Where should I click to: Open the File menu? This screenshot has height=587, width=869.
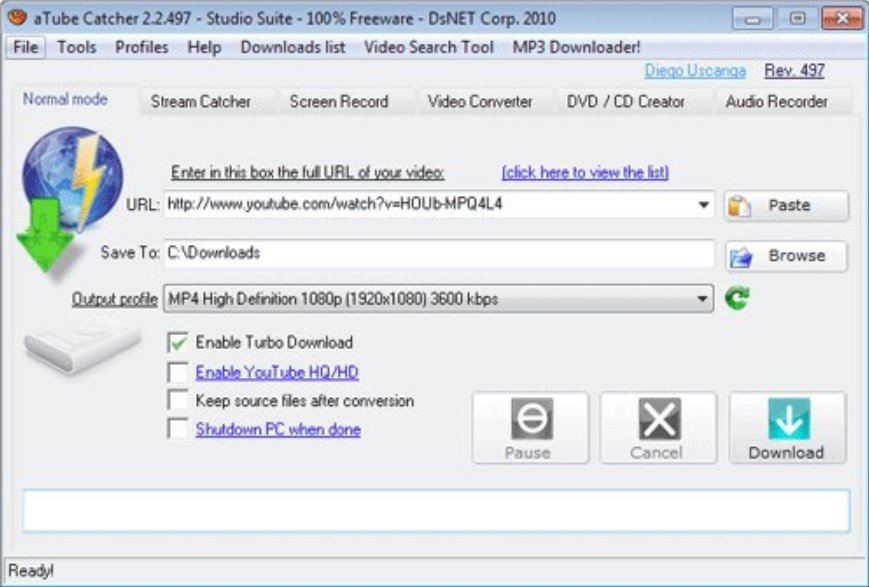click(25, 47)
